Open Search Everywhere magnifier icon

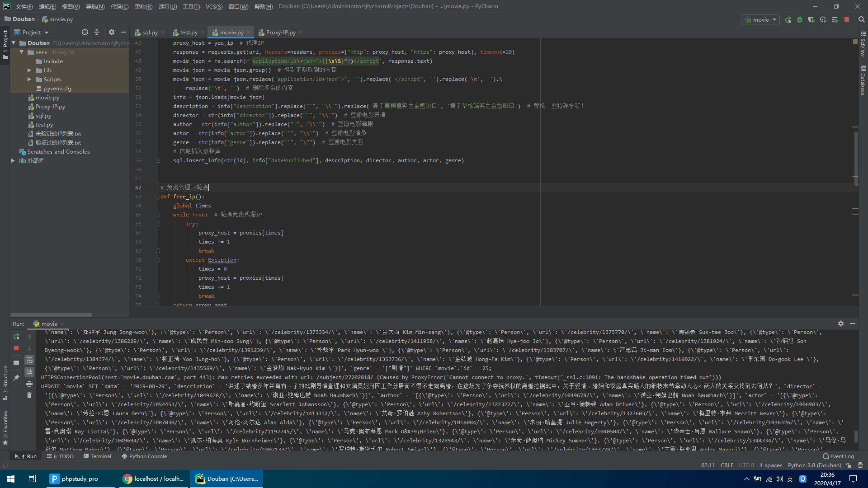pyautogui.click(x=861, y=19)
